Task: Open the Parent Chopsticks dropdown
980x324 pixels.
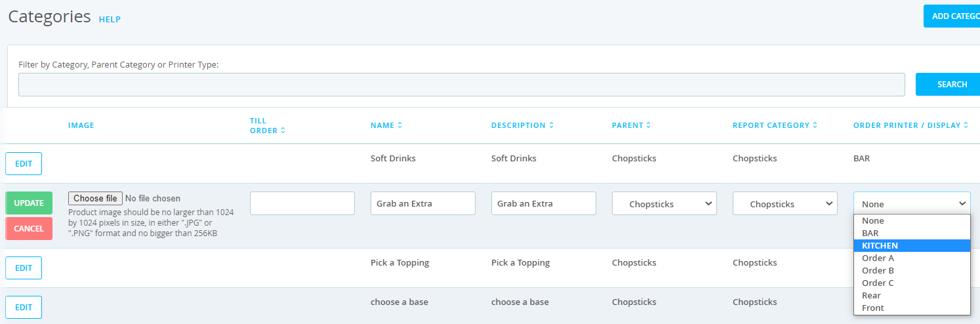Action: [664, 203]
